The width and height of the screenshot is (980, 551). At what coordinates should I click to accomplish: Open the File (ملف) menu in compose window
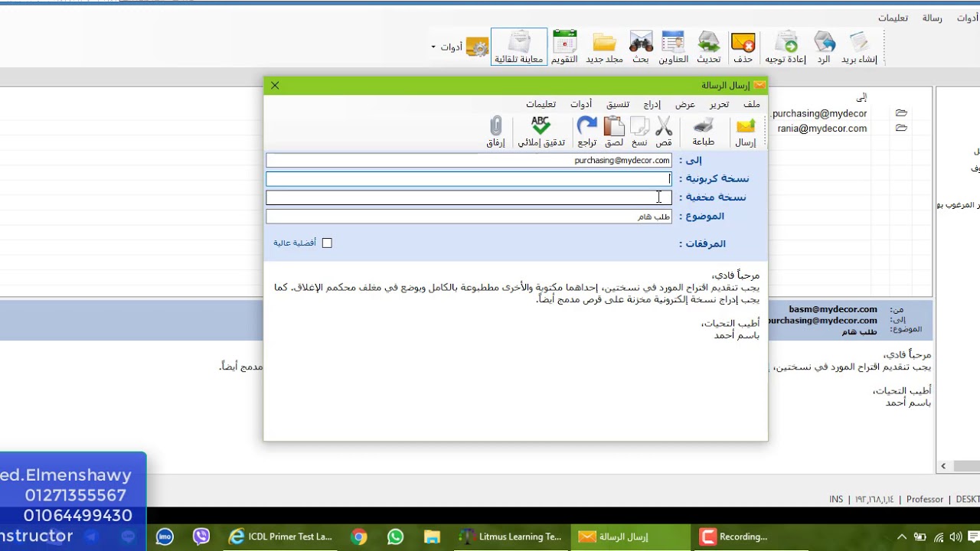coord(752,104)
